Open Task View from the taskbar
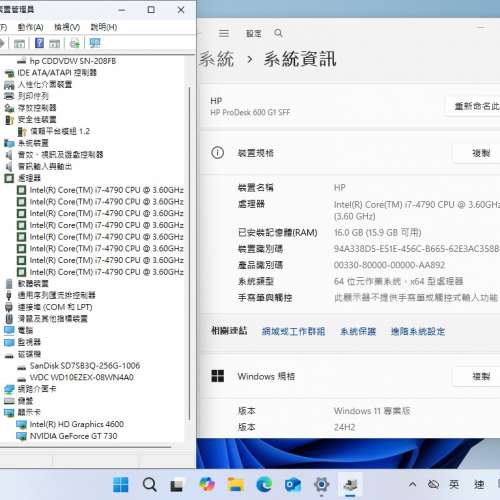This screenshot has height=500, width=500. click(177, 485)
